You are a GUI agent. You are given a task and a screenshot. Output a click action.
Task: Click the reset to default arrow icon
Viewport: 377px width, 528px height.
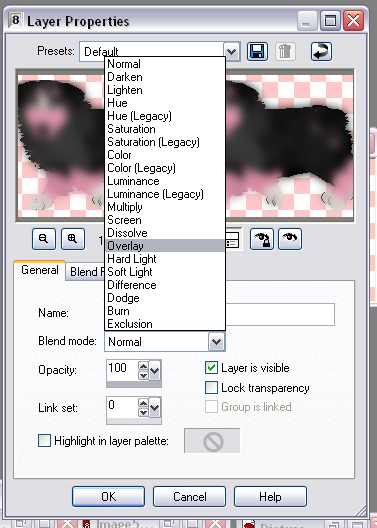point(321,52)
